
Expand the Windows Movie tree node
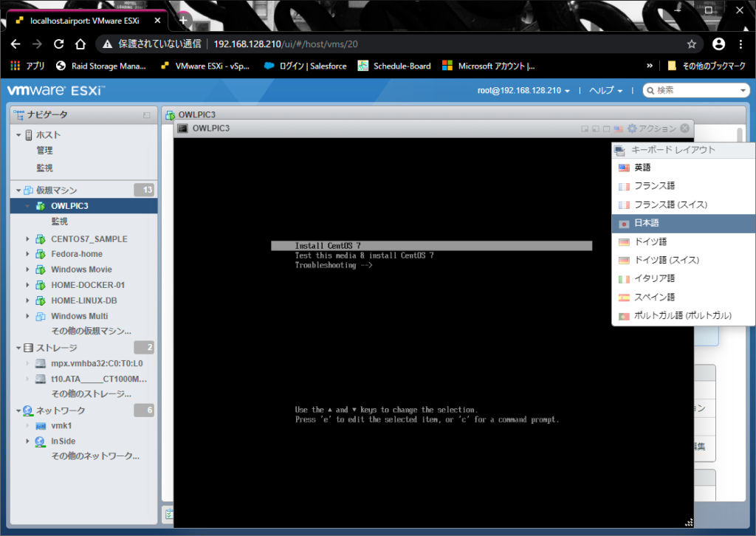[27, 269]
